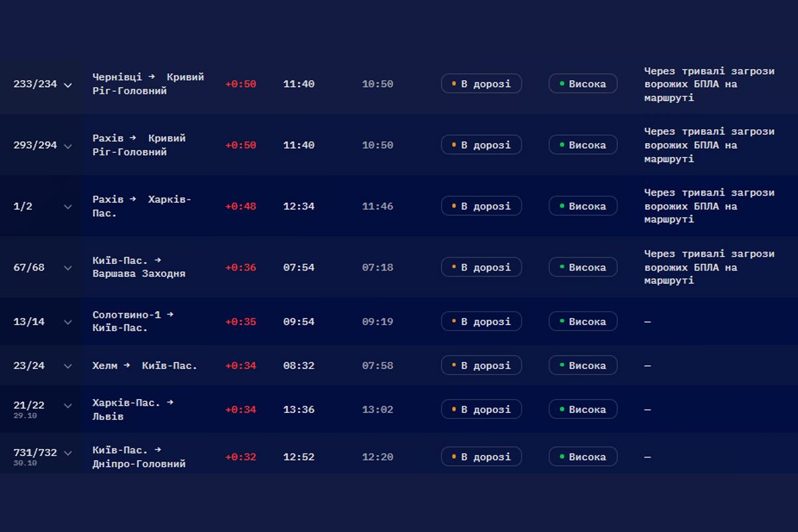Click the +0:48 delay for train 1/2
798x532 pixels.
[x=241, y=206]
